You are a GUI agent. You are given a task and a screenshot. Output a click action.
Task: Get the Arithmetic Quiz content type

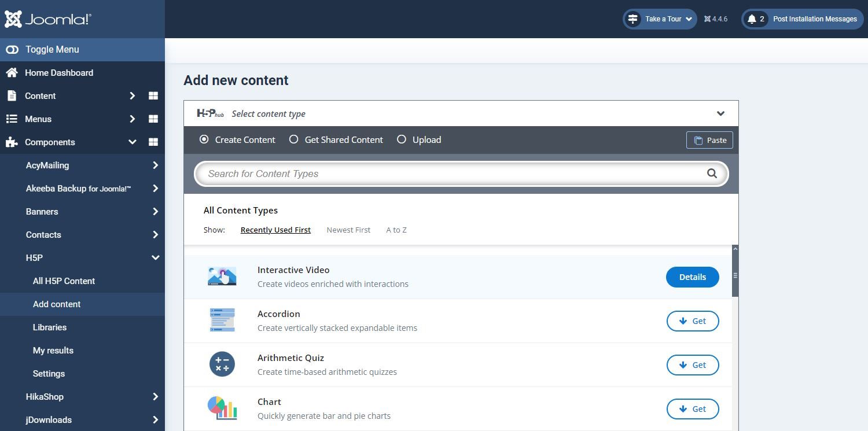pyautogui.click(x=693, y=365)
